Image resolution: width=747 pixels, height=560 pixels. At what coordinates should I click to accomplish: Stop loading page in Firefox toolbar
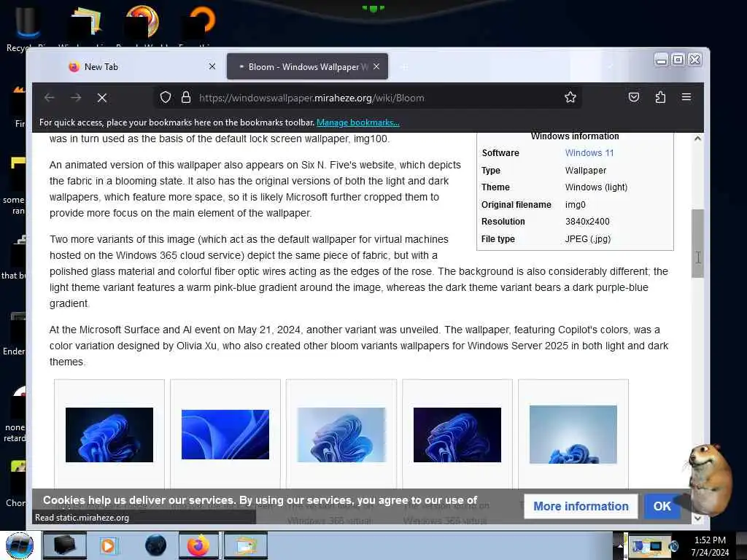102,98
